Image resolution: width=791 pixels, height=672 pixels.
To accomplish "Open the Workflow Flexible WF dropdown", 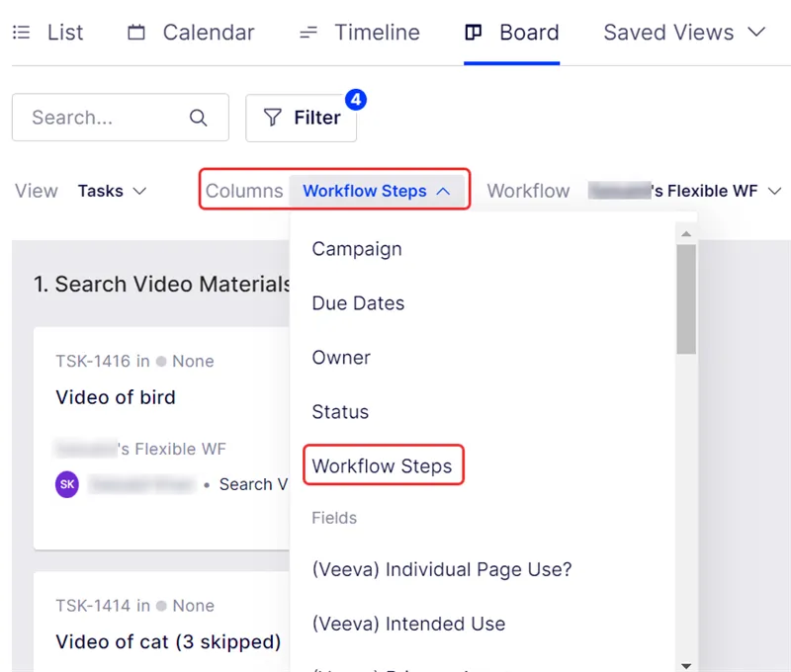I will (x=685, y=191).
